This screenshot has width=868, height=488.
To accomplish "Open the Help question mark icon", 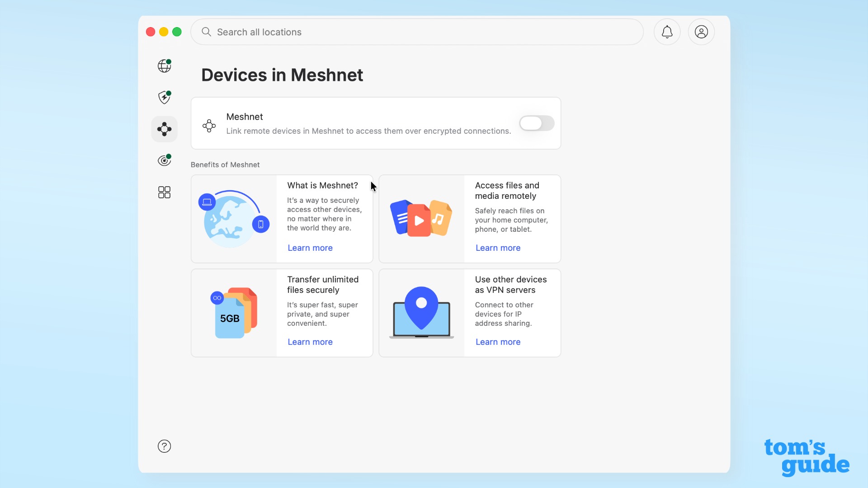I will pos(164,446).
